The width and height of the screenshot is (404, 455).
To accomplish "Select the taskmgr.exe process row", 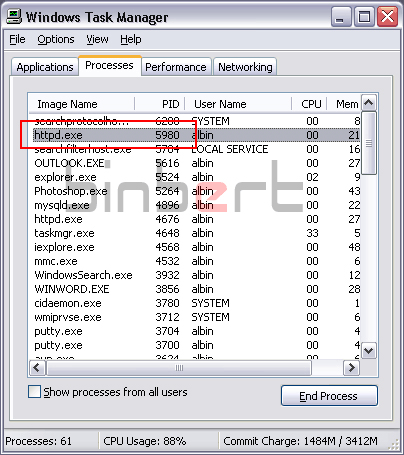I will point(196,233).
